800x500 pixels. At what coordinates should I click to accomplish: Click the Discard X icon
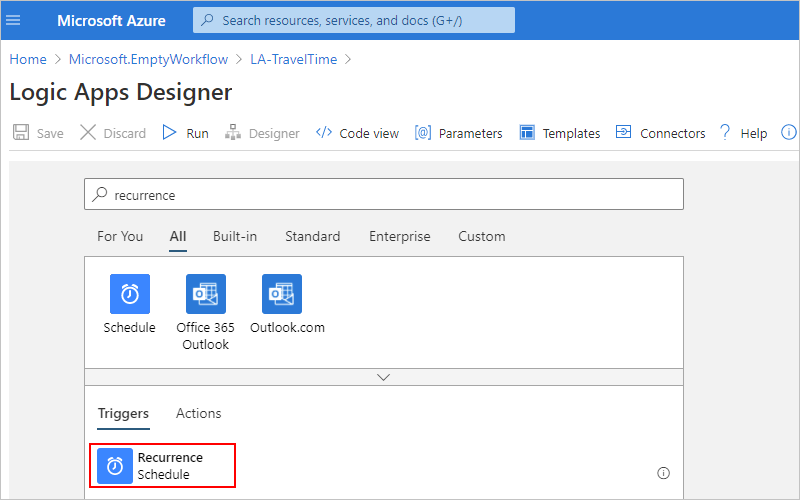coord(88,133)
